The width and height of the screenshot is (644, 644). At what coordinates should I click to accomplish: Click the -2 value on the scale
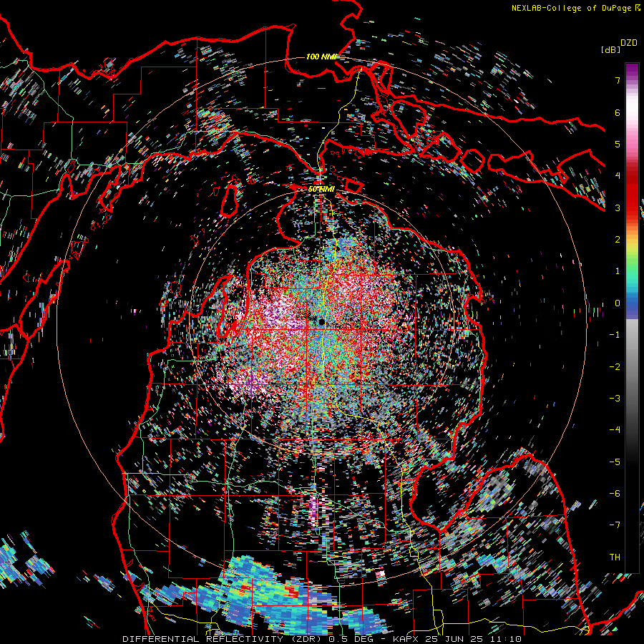615,367
